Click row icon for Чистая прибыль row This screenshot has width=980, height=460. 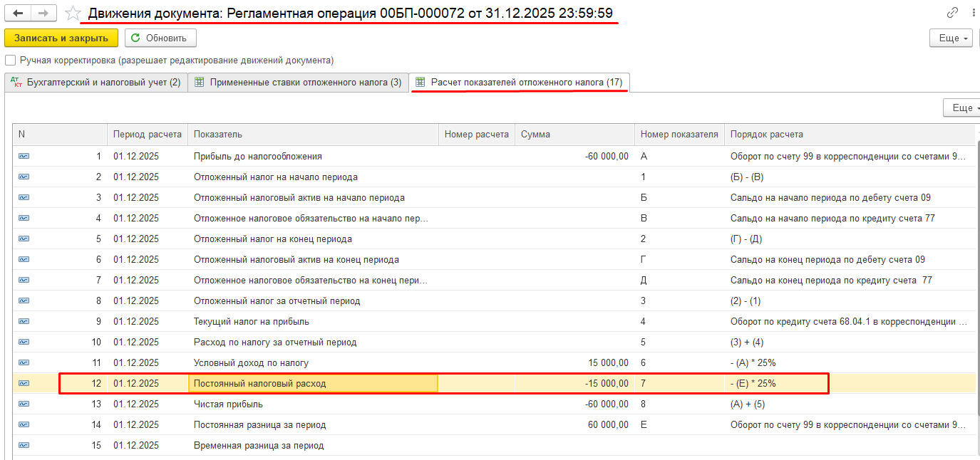(x=24, y=404)
